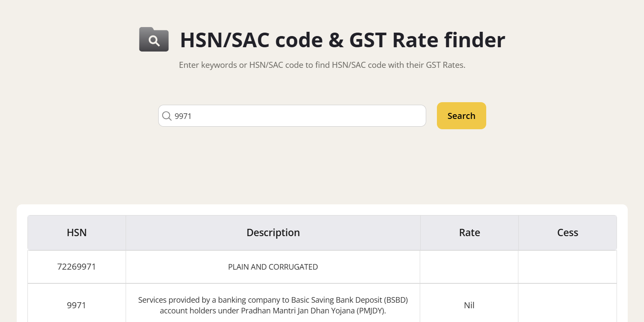Click the HSN/SAC finder magnifier logo icon
Screen dimensions: 644x322
pos(153,39)
